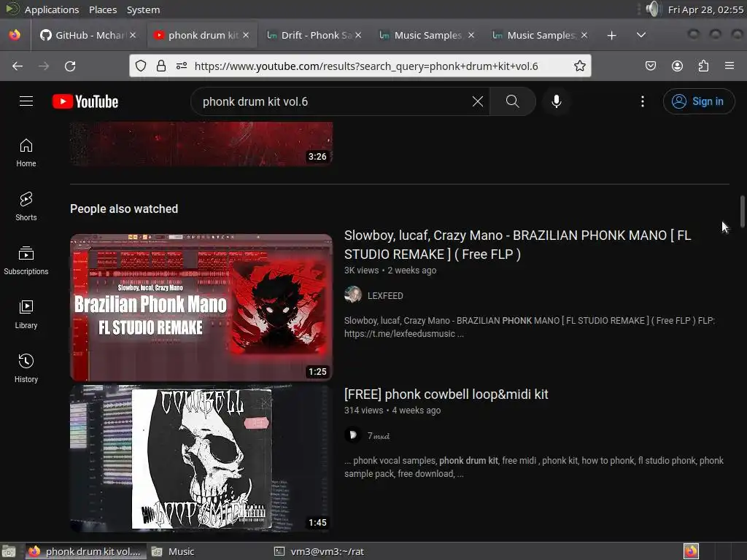Viewport: 747px width, 560px height.
Task: Open Library in sidebar
Action: [x=26, y=314]
